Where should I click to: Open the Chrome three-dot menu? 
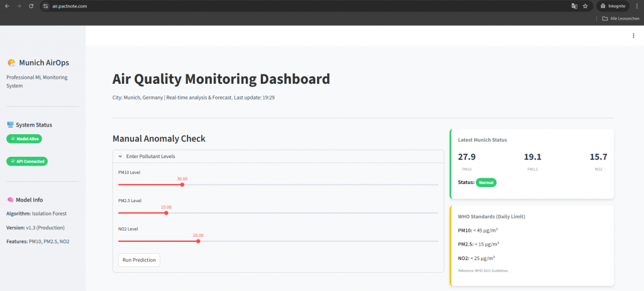point(636,6)
